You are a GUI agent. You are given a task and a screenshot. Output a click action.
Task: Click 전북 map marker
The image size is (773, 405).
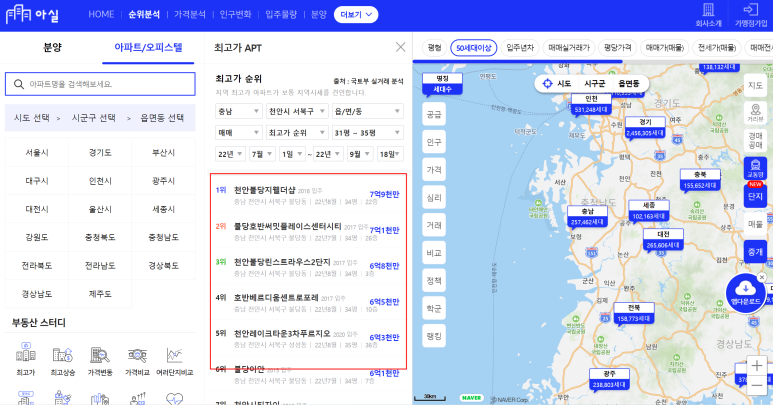[634, 313]
